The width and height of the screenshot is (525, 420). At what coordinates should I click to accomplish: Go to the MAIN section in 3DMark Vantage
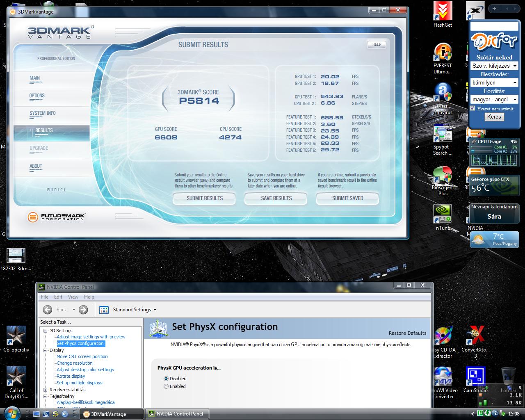[35, 78]
